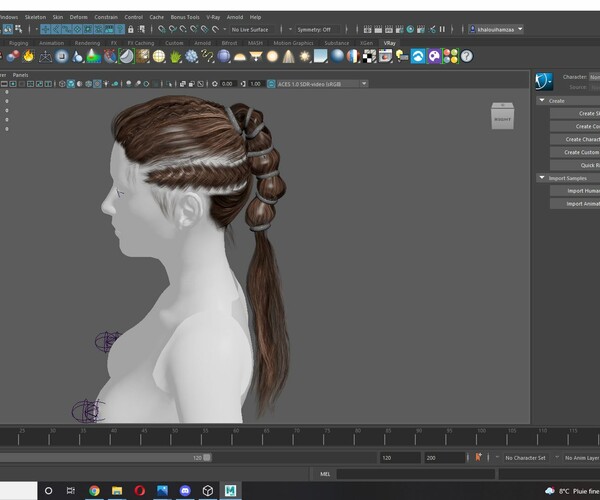Viewport: 600px width, 500px height.
Task: Click the first render clapperboard icon
Action: point(367,29)
